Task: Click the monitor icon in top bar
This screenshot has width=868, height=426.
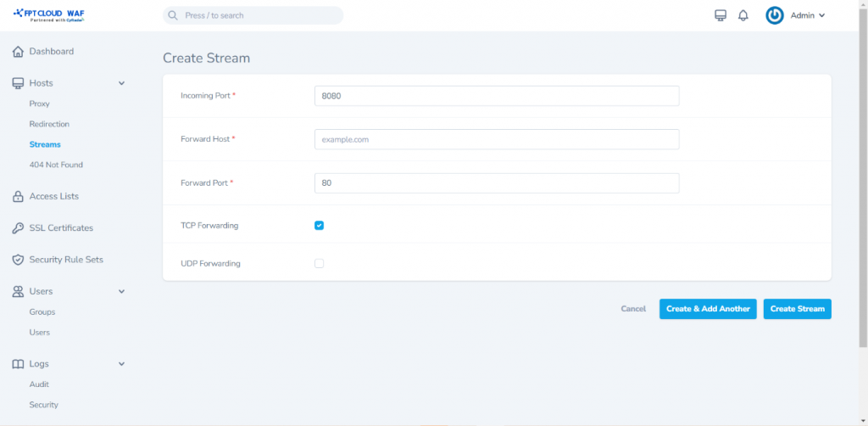Action: tap(721, 15)
